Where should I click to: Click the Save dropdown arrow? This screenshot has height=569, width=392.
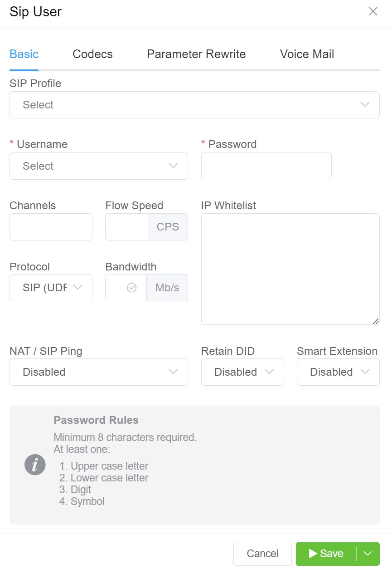(x=368, y=554)
